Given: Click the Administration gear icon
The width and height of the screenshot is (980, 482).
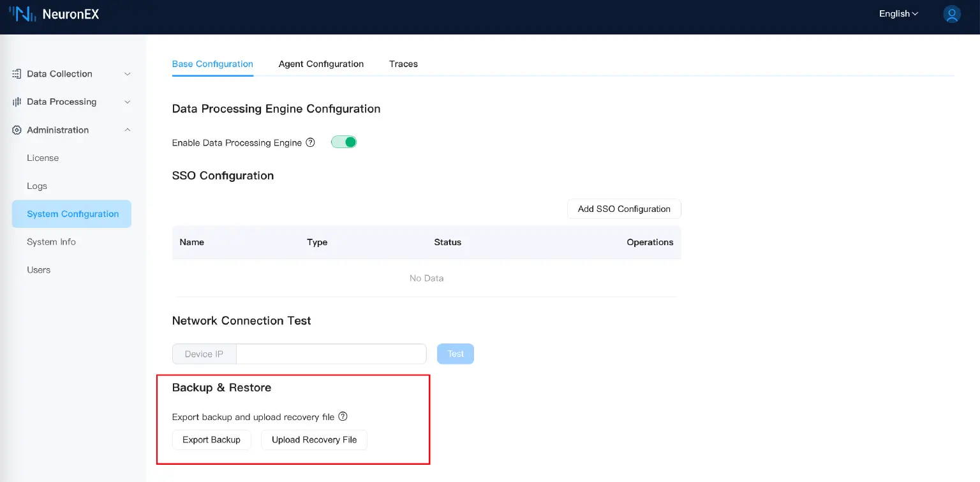Looking at the screenshot, I should [17, 130].
